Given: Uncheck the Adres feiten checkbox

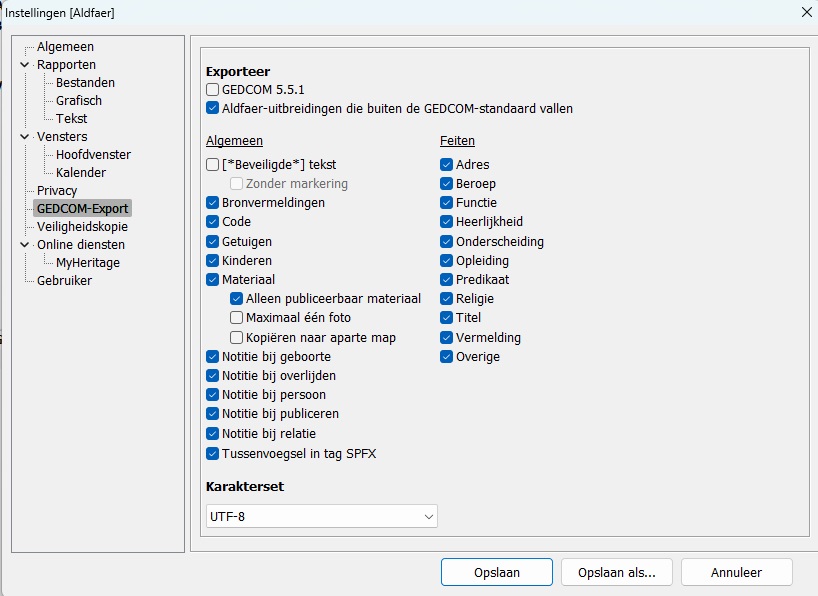Looking at the screenshot, I should pyautogui.click(x=447, y=165).
